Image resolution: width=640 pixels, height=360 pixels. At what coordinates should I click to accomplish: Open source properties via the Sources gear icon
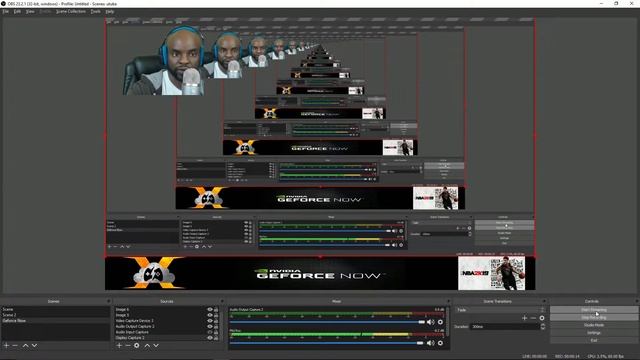pos(137,345)
